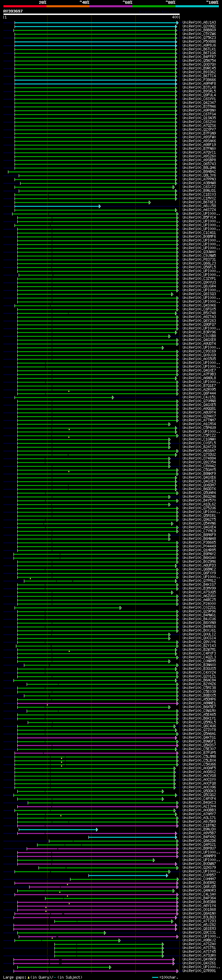Screen dimensions: 222x980
Task: Click the UniRef100_A3BHW8 label
Action: pyautogui.click(x=199, y=183)
